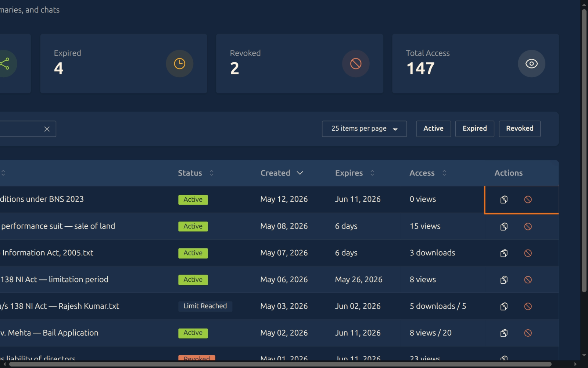Viewport: 588px width, 368px height.
Task: Click the '0 views' access cell
Action: point(423,199)
